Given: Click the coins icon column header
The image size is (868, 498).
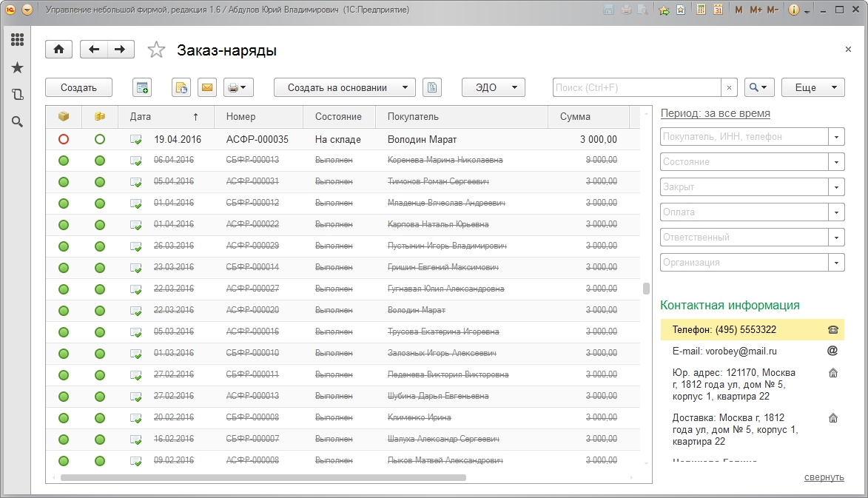Looking at the screenshot, I should click(x=100, y=116).
